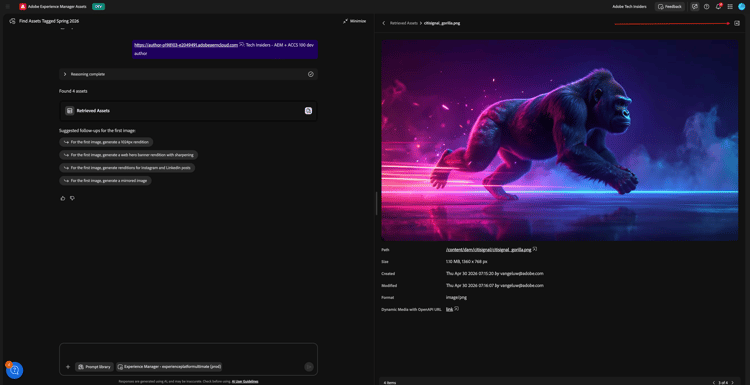Screen dimensions: 750x385
Task: Open the user profile avatar
Action: coord(741,7)
